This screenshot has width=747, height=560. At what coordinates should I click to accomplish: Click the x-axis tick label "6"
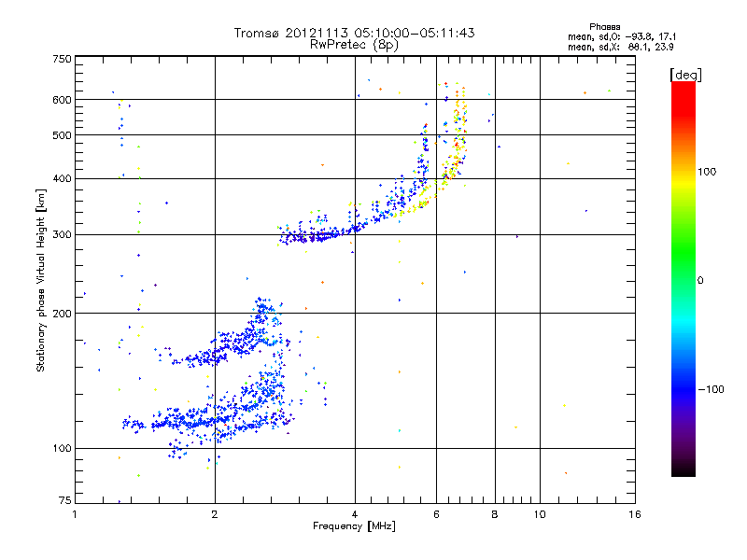tap(436, 514)
